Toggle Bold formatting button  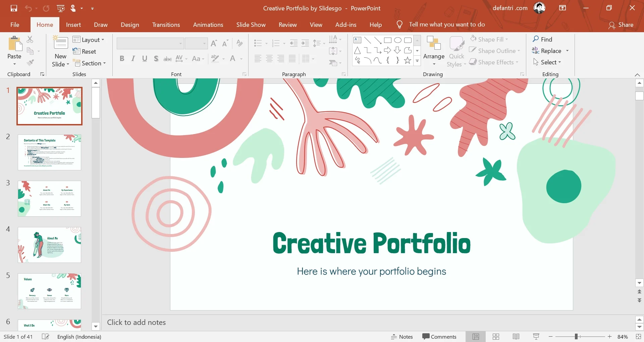[122, 59]
